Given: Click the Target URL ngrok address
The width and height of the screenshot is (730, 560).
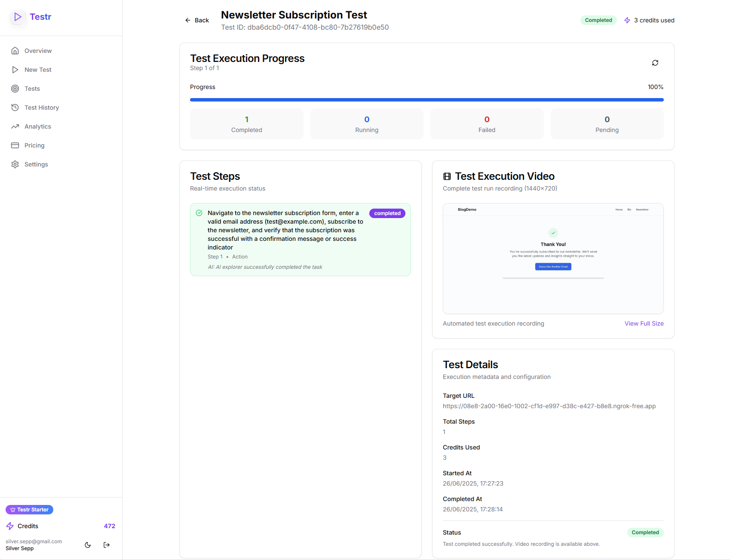Looking at the screenshot, I should pos(549,406).
